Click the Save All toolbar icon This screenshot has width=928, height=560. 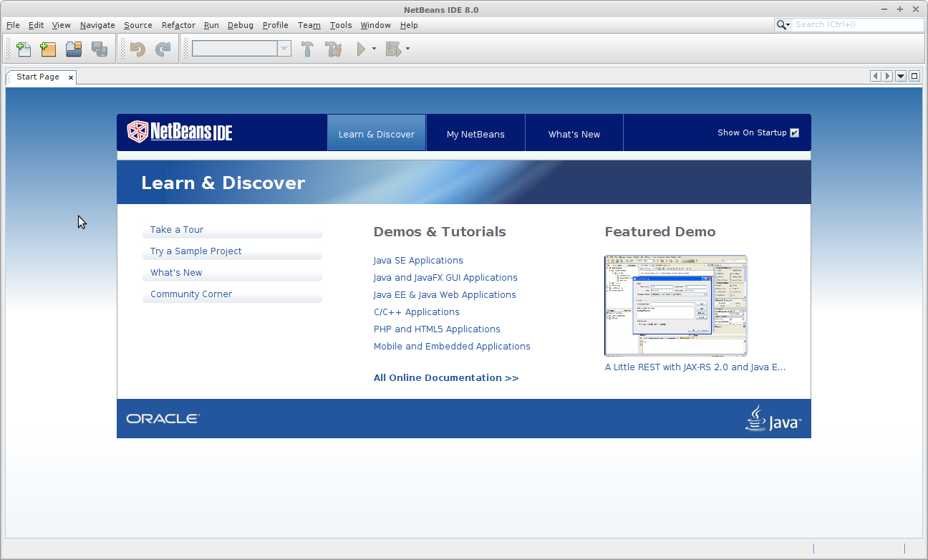[100, 49]
